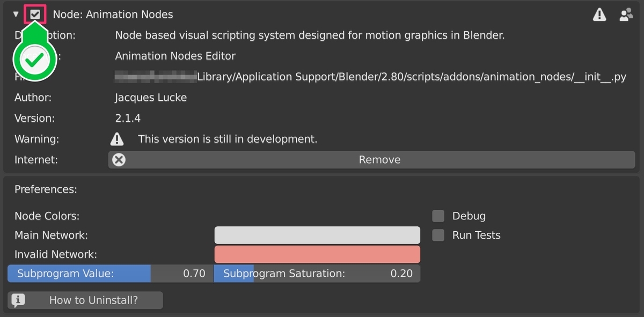Viewport: 644px width, 317px height.
Task: Enable the Debug checkbox
Action: tap(438, 216)
